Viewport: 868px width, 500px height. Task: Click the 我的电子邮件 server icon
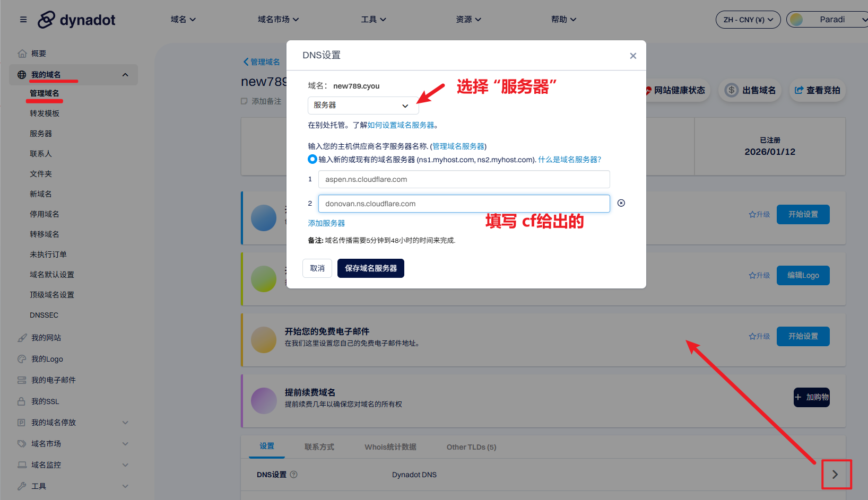(x=22, y=380)
